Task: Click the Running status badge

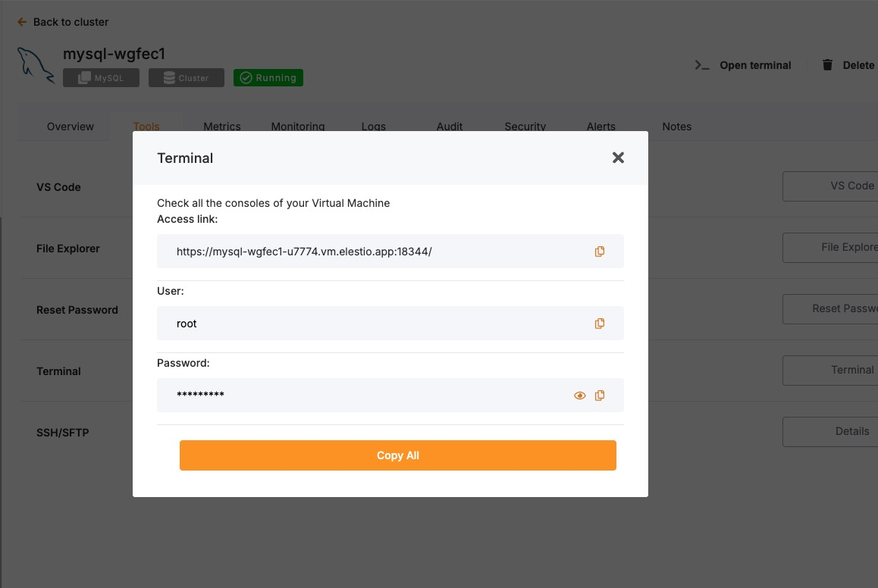Action: [268, 78]
